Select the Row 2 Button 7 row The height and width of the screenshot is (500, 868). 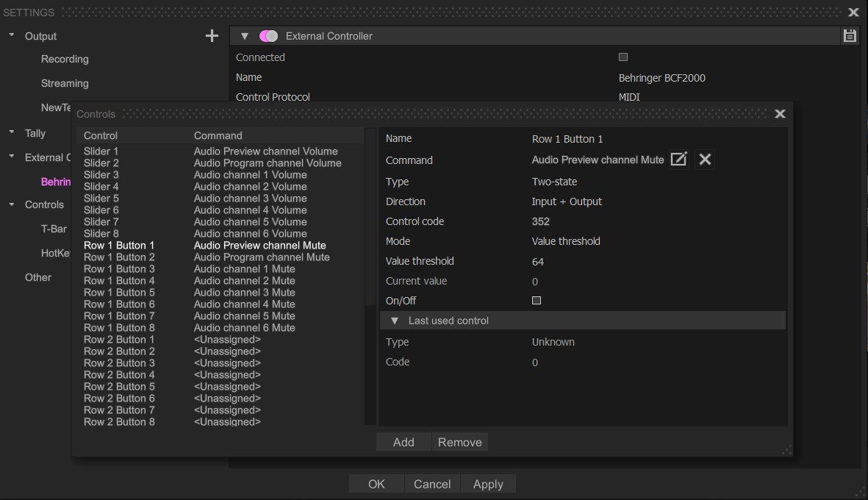(x=220, y=410)
